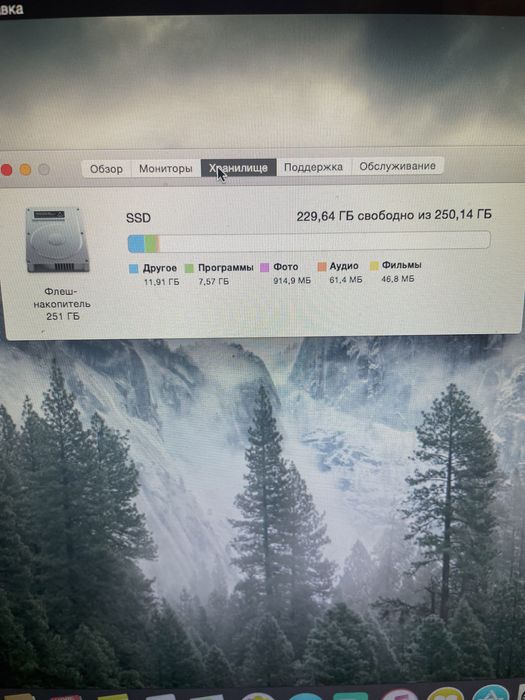Click the Программы legend label
Viewport: 525px width, 700px height.
225,267
